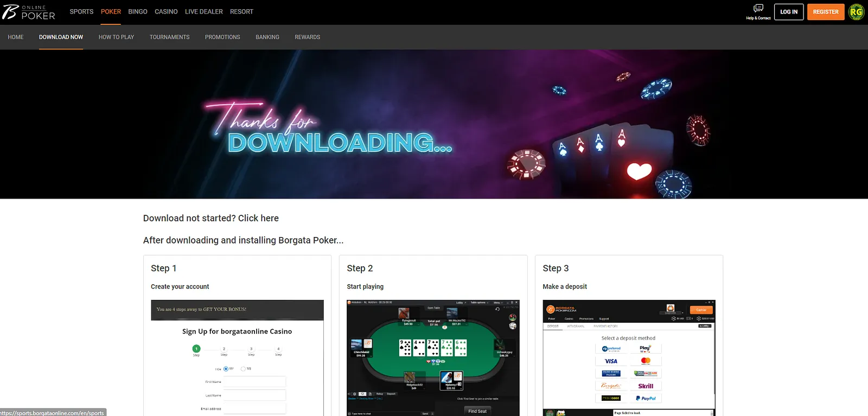View the Promotions tab
This screenshot has height=416, width=868.
(x=222, y=37)
